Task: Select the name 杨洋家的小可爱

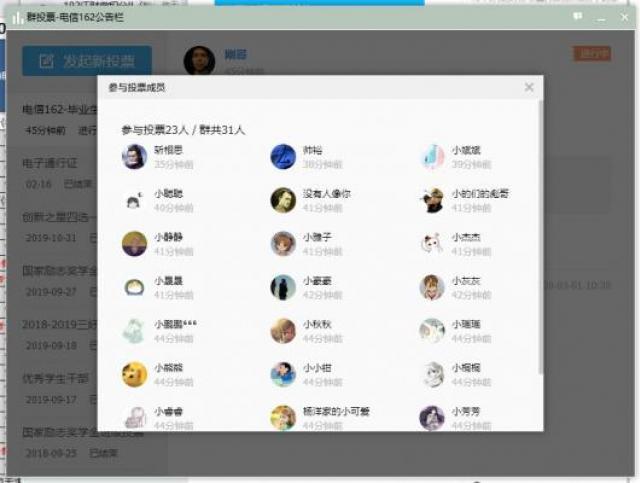Action: pyautogui.click(x=336, y=411)
